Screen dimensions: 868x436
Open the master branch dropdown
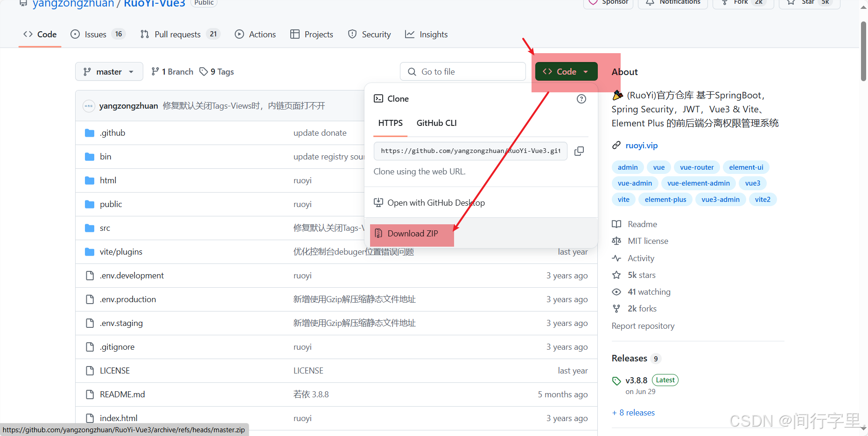tap(109, 71)
